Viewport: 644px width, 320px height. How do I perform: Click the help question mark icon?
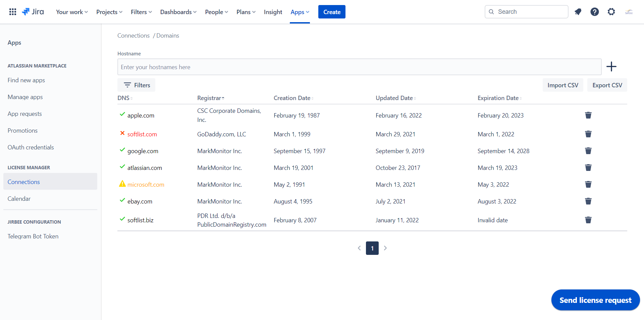point(594,12)
